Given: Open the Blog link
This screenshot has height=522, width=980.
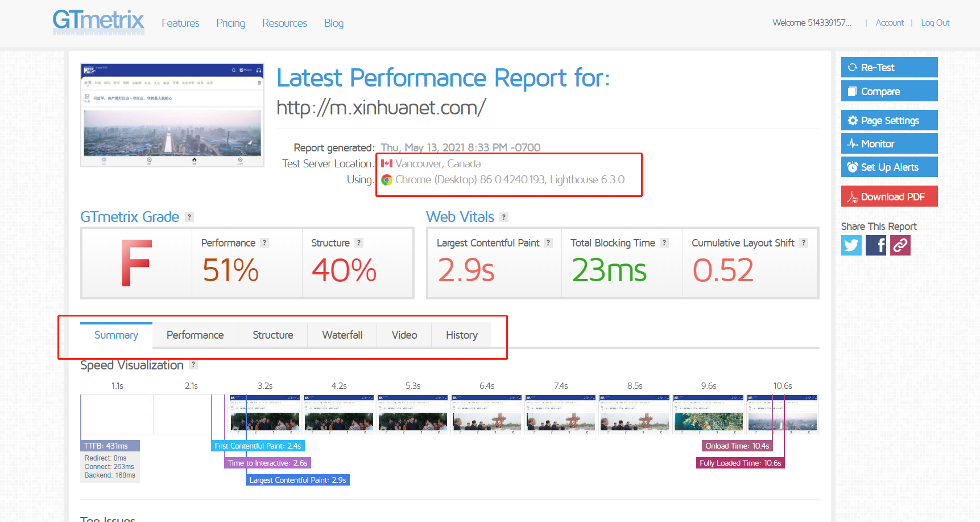Looking at the screenshot, I should tap(334, 23).
